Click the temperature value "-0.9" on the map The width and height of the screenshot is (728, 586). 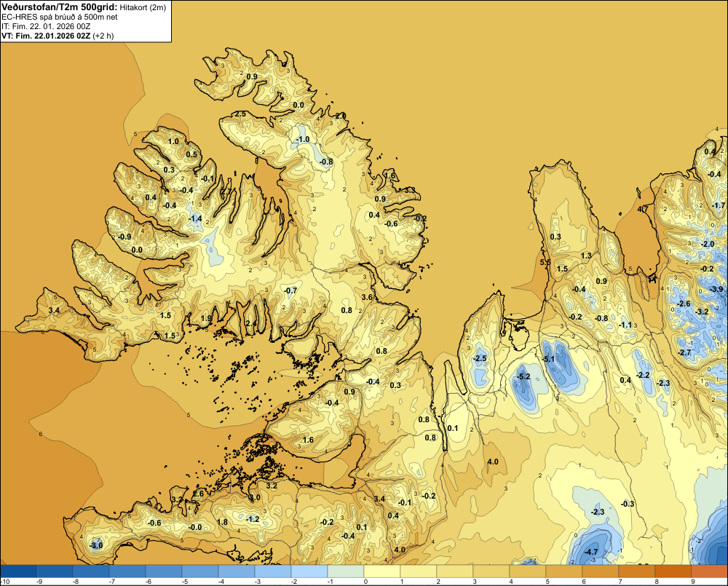124,237
